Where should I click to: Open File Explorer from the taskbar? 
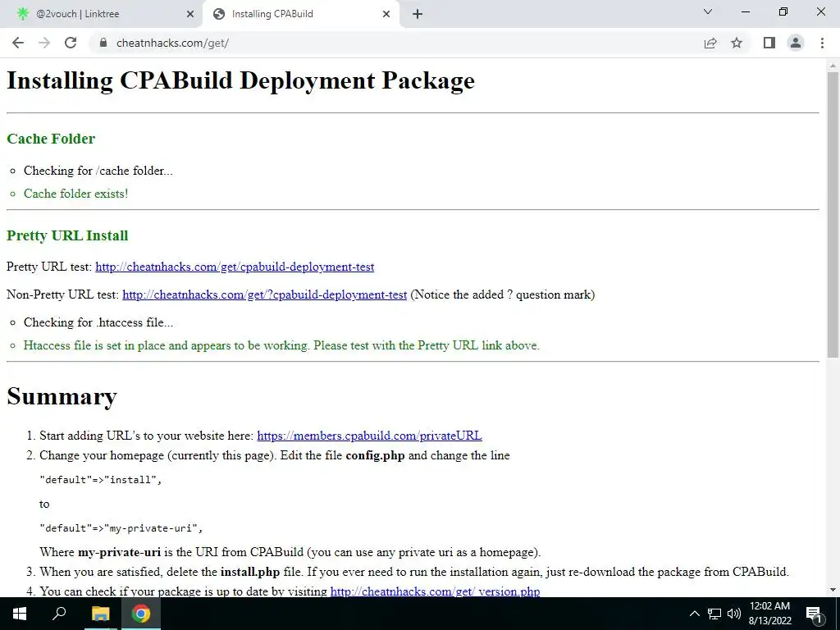click(100, 614)
